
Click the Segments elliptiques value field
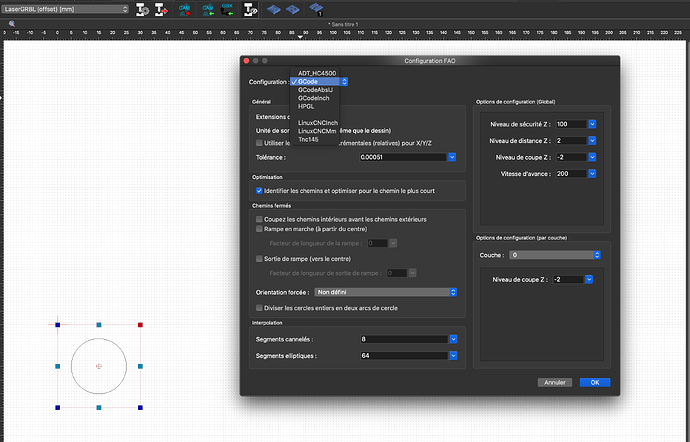tap(404, 356)
